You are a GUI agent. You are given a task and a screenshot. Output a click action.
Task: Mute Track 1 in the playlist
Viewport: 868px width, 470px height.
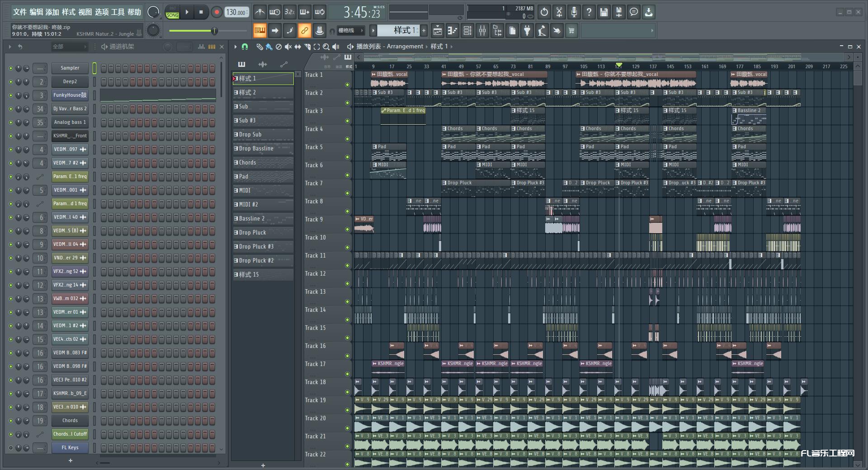(x=347, y=85)
